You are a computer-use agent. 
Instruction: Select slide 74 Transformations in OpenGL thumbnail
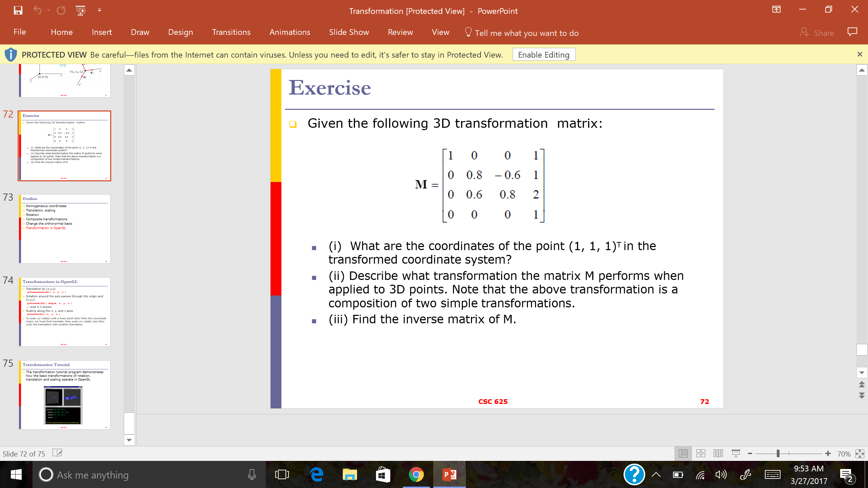(64, 312)
